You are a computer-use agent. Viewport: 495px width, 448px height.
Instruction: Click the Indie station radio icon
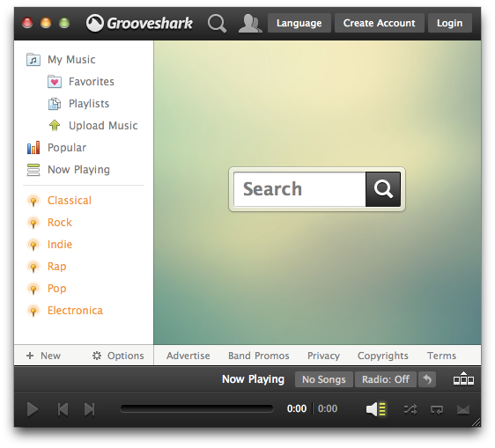tap(33, 245)
